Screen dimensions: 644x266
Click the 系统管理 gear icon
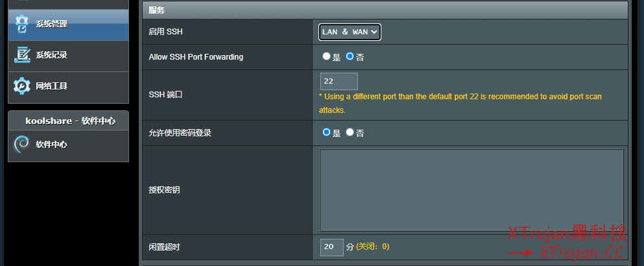click(22, 24)
